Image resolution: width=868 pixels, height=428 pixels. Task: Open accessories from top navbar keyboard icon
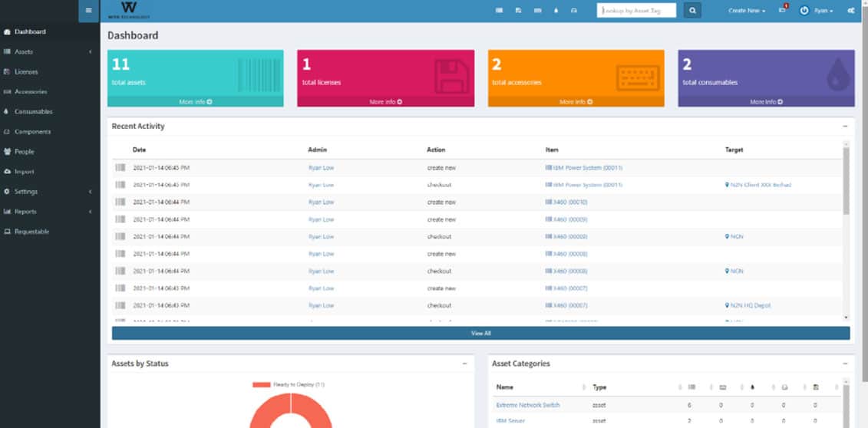click(x=537, y=11)
